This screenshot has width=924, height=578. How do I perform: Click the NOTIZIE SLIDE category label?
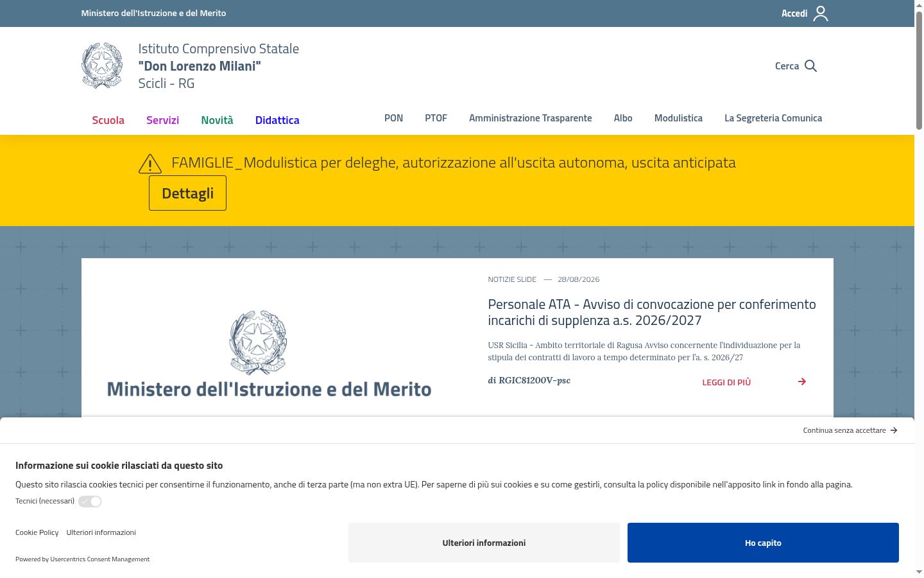512,279
